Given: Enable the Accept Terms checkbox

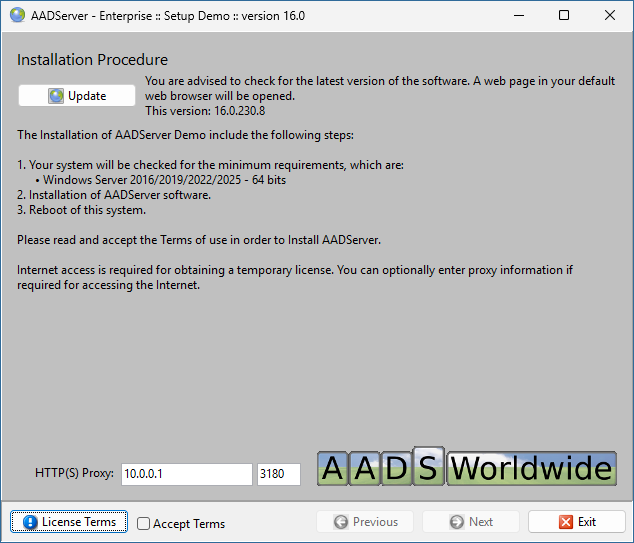Looking at the screenshot, I should coord(144,523).
